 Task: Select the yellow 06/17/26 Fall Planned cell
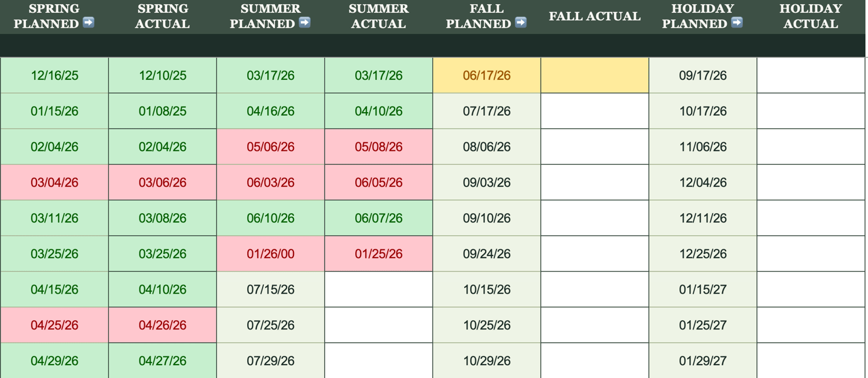click(x=487, y=75)
